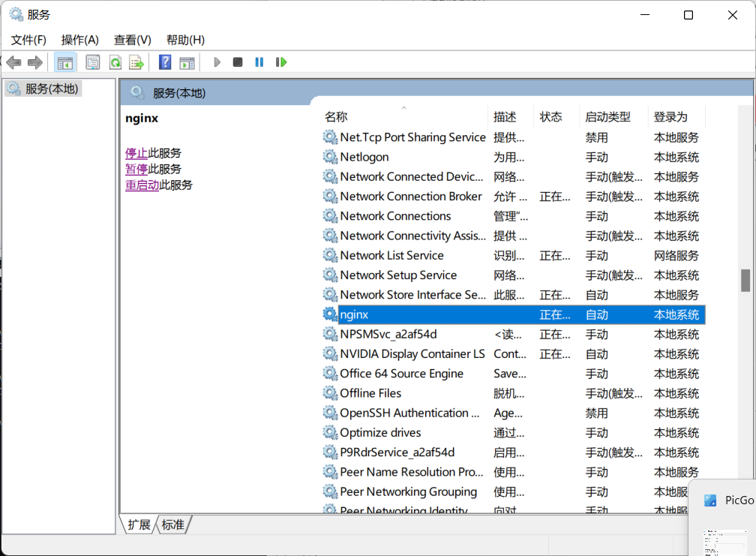Select the Network Connectivity Assis... row

coord(514,236)
